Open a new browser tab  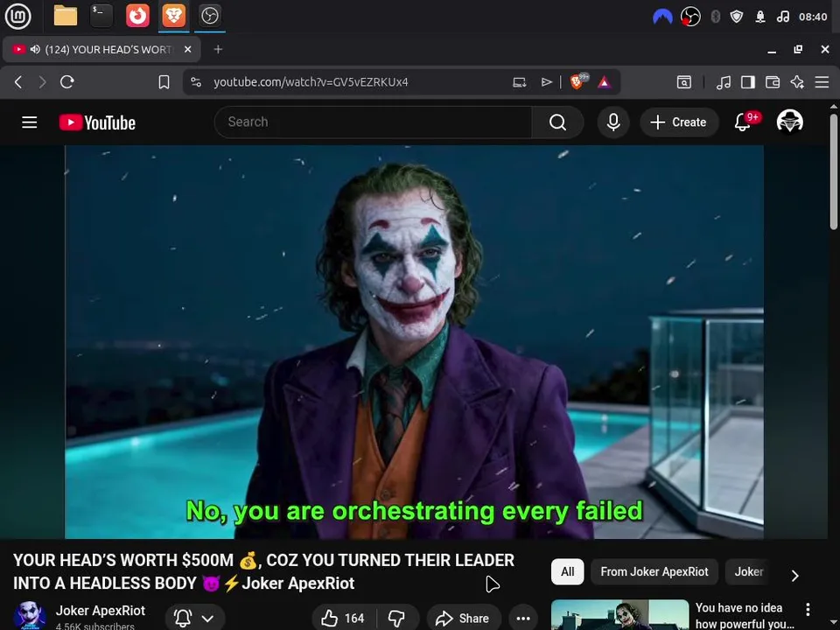tap(218, 49)
